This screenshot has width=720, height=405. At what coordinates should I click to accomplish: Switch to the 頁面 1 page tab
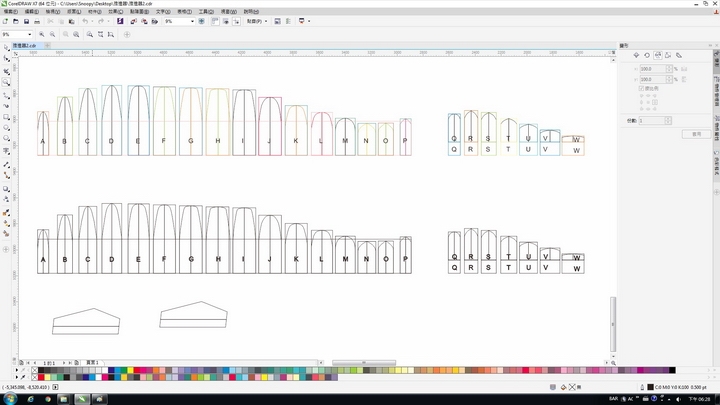pos(92,363)
